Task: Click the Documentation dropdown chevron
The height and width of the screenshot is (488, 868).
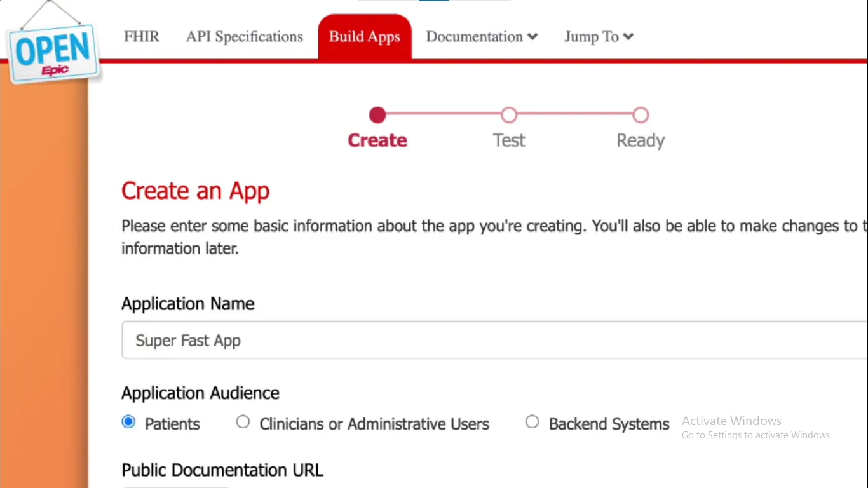Action: [x=532, y=37]
